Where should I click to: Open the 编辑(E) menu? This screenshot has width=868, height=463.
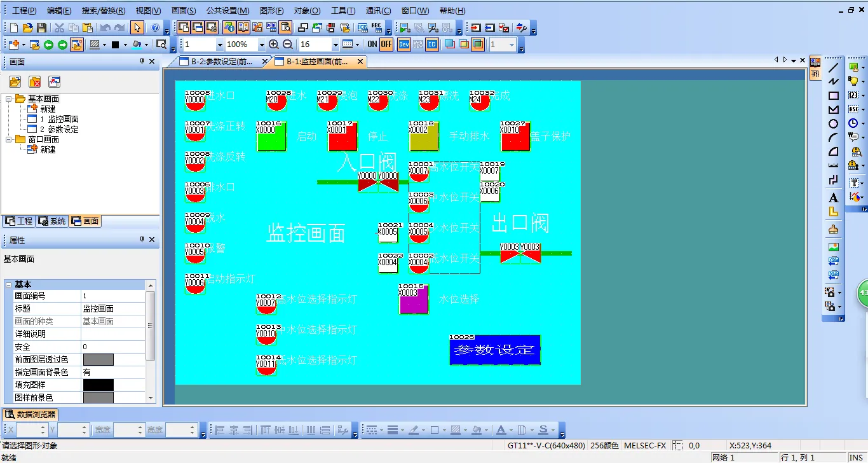click(59, 11)
